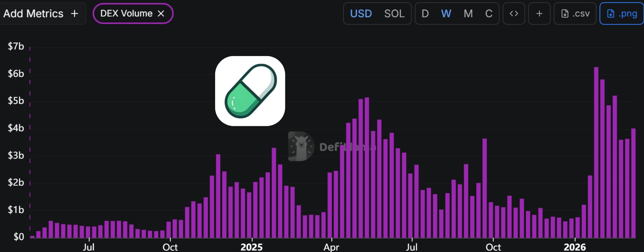Click the embed code brackets icon

[514, 14]
